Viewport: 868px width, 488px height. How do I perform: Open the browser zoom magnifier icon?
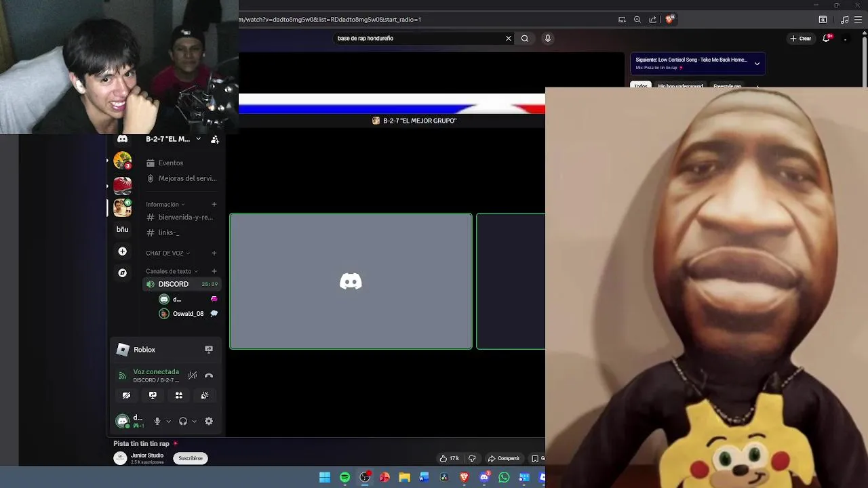(x=637, y=20)
